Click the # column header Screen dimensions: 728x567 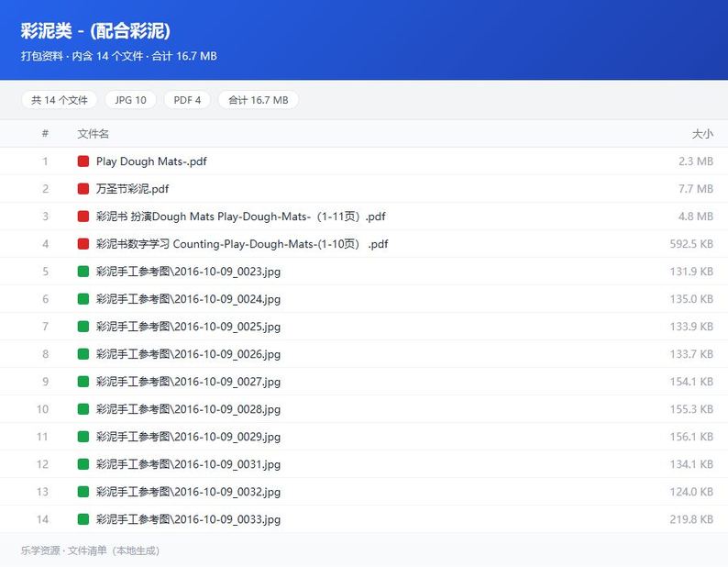click(x=45, y=134)
